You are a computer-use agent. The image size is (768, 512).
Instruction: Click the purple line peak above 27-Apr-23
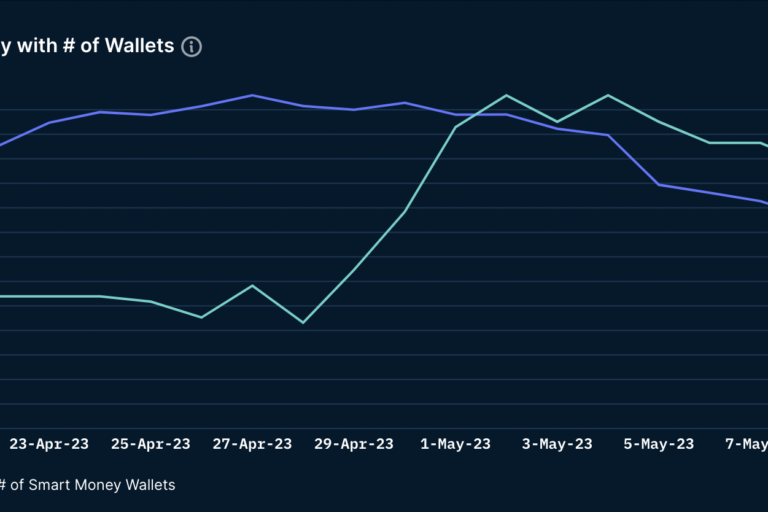[252, 95]
